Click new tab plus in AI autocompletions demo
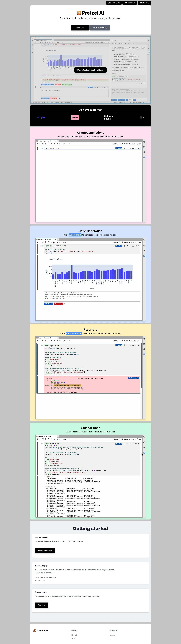Image resolution: width=181 pixels, height=644 pixels. pyautogui.click(x=58, y=141)
